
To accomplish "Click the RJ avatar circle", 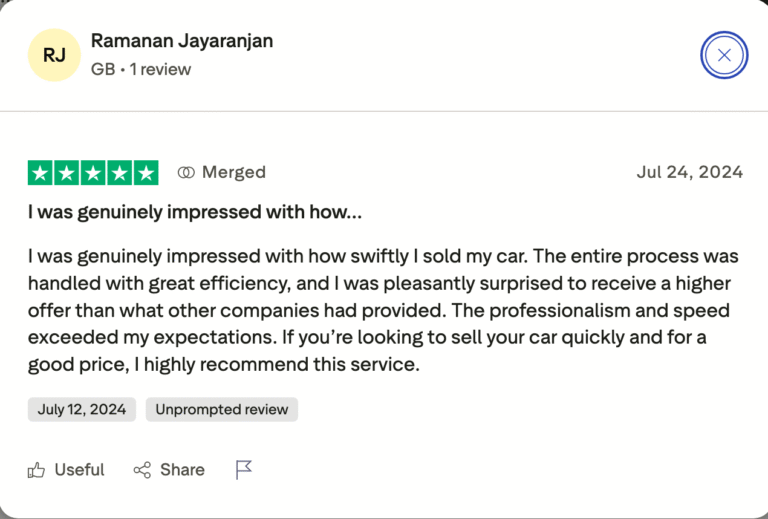I will [54, 55].
